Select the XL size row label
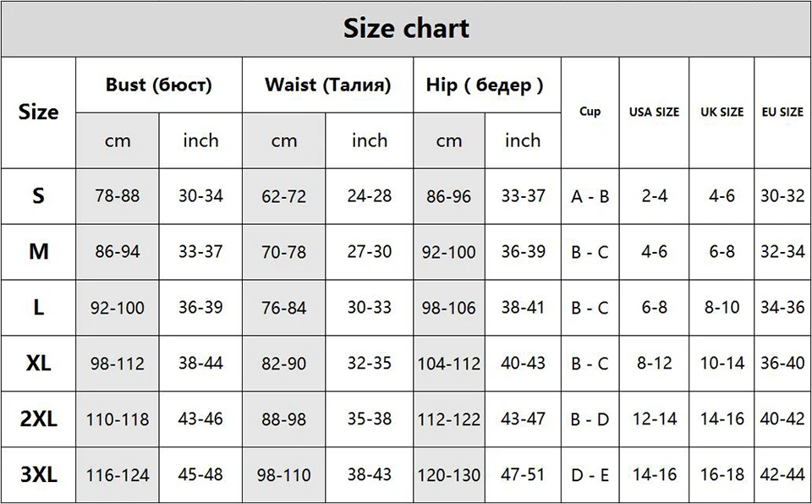Image resolution: width=812 pixels, height=504 pixels. (x=39, y=363)
